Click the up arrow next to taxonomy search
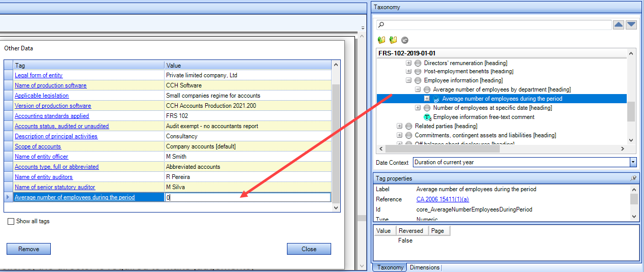644x272 pixels. tap(619, 24)
